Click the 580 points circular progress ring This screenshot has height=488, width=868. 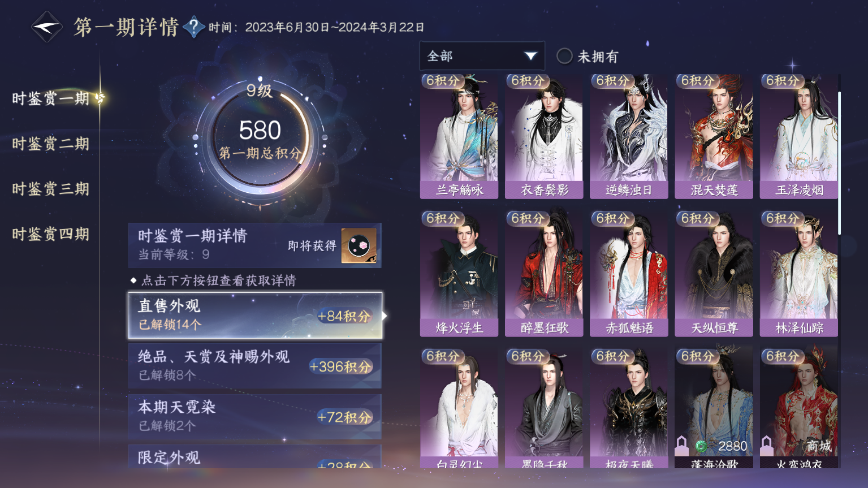tap(260, 137)
